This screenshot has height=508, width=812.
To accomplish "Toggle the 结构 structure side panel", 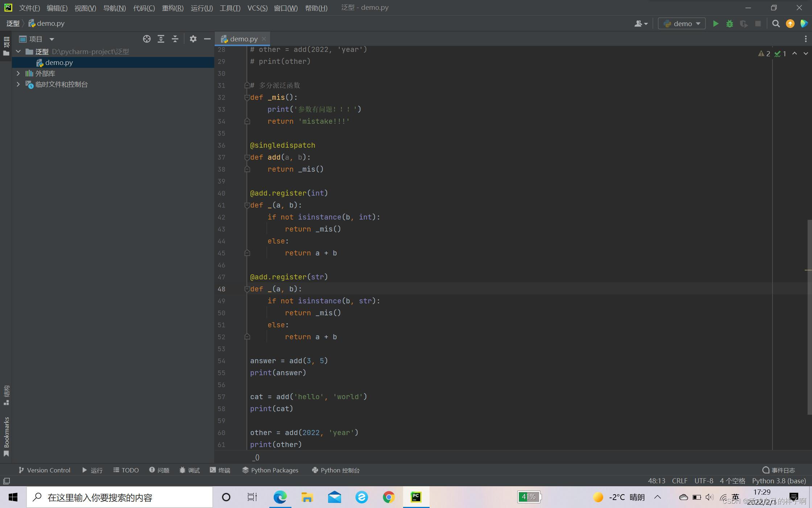I will pyautogui.click(x=6, y=395).
